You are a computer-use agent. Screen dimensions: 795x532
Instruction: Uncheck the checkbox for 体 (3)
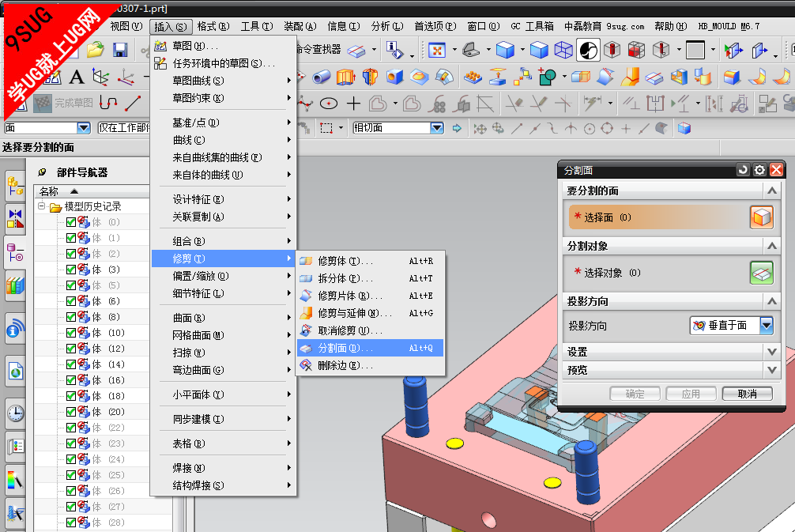pyautogui.click(x=71, y=270)
